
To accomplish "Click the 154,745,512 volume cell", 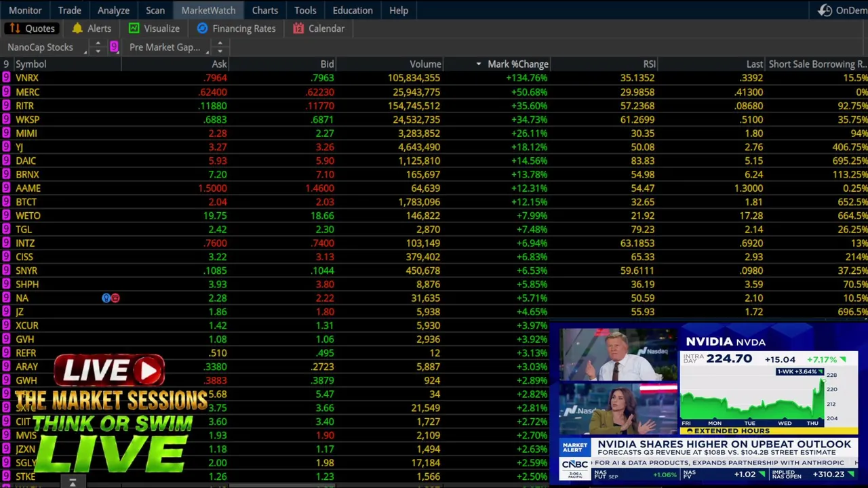I will pyautogui.click(x=414, y=106).
